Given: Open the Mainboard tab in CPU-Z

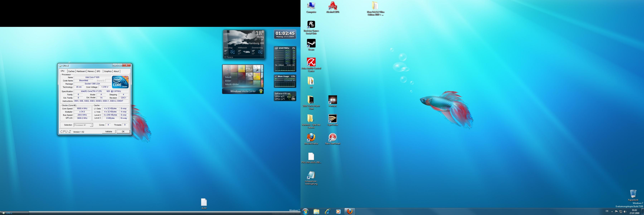Looking at the screenshot, I should click(x=81, y=71).
